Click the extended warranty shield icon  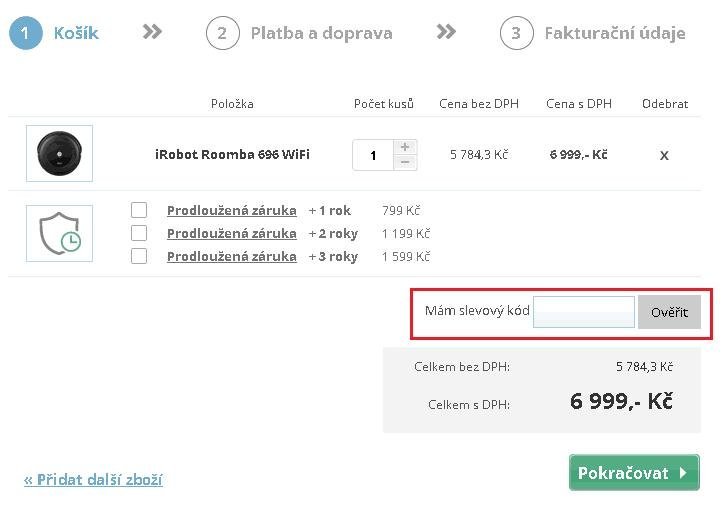60,233
